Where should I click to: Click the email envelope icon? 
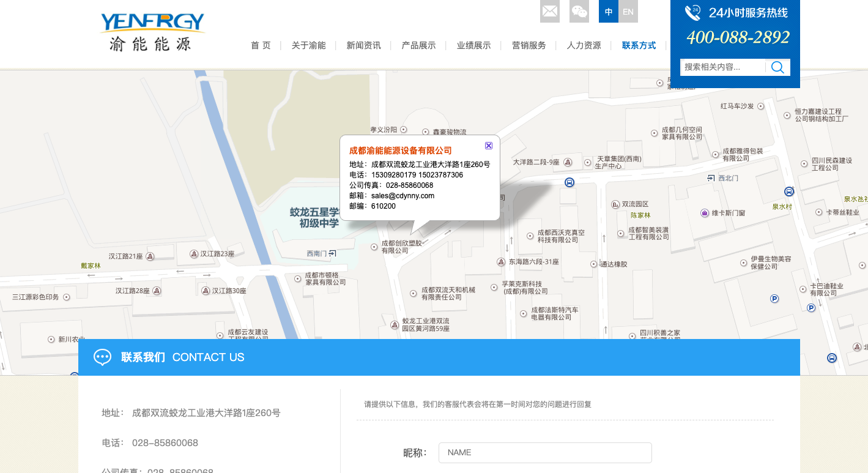550,12
